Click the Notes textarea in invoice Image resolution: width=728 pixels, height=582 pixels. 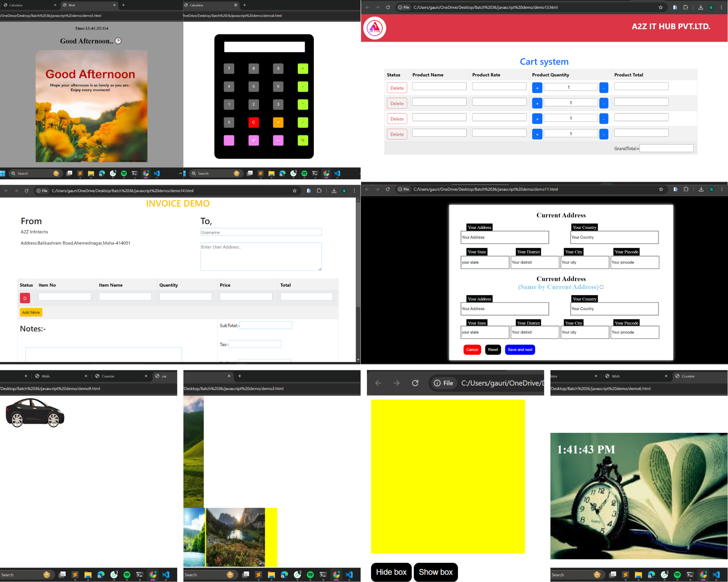(103, 355)
